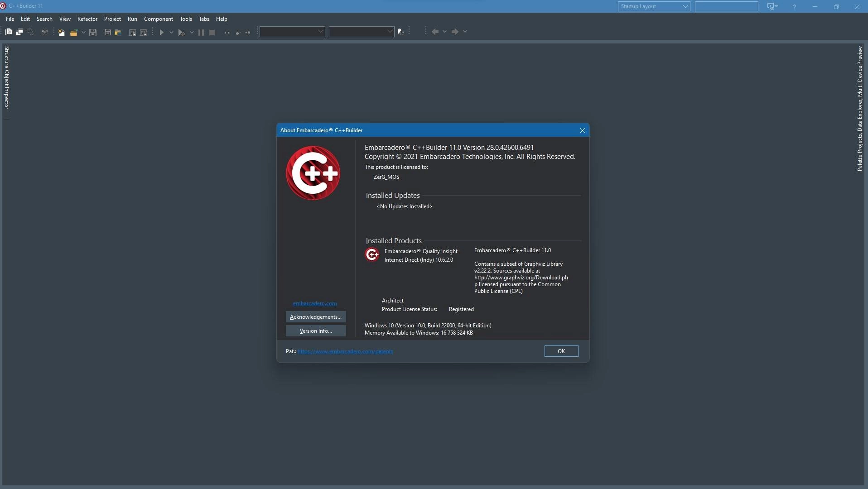Viewport: 868px width, 489px height.
Task: Open the File menu
Action: (10, 19)
